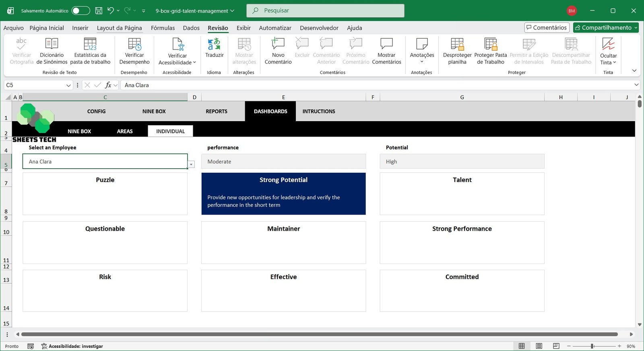The height and width of the screenshot is (351, 644).
Task: Switch to the Ajuda ribbon tab
Action: click(355, 28)
